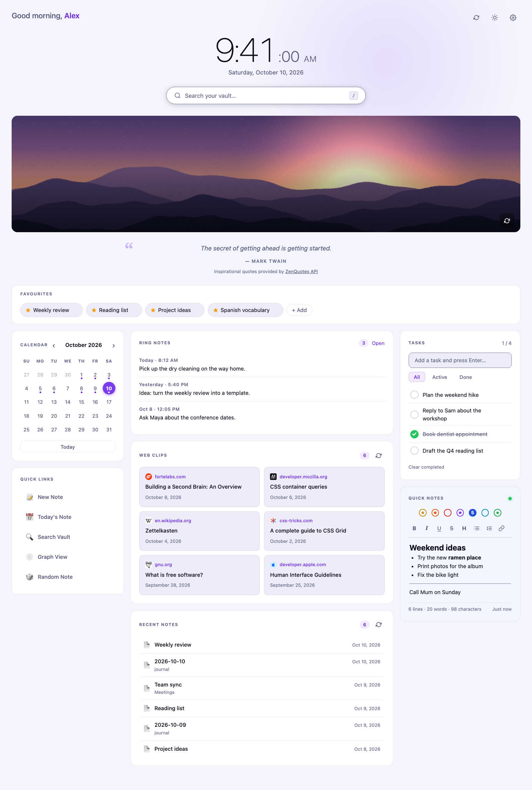Insert a heading in Quick Notes

coord(464,528)
